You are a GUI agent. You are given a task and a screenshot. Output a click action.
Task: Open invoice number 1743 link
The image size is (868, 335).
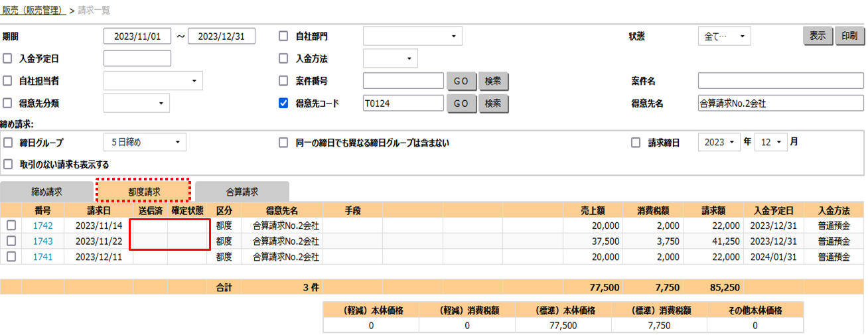(x=42, y=241)
